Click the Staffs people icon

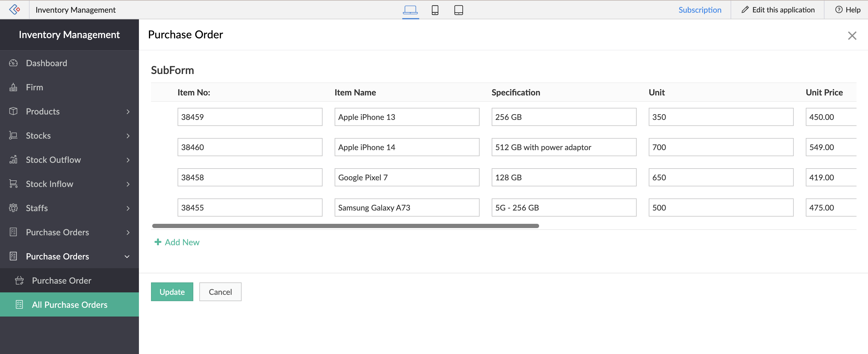point(13,208)
